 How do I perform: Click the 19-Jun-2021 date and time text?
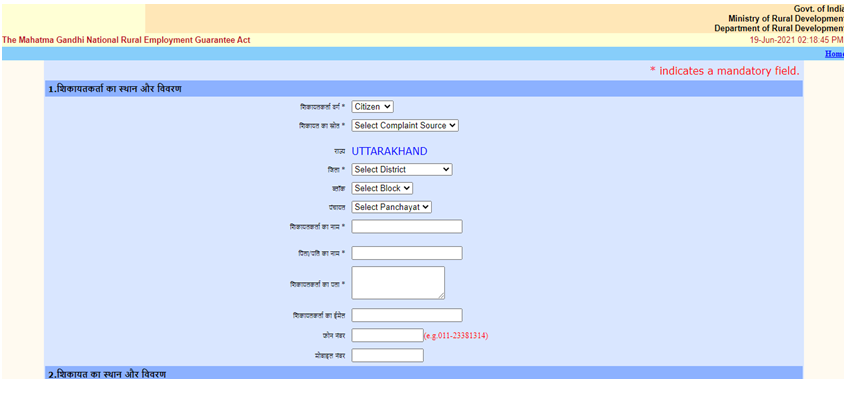point(796,40)
